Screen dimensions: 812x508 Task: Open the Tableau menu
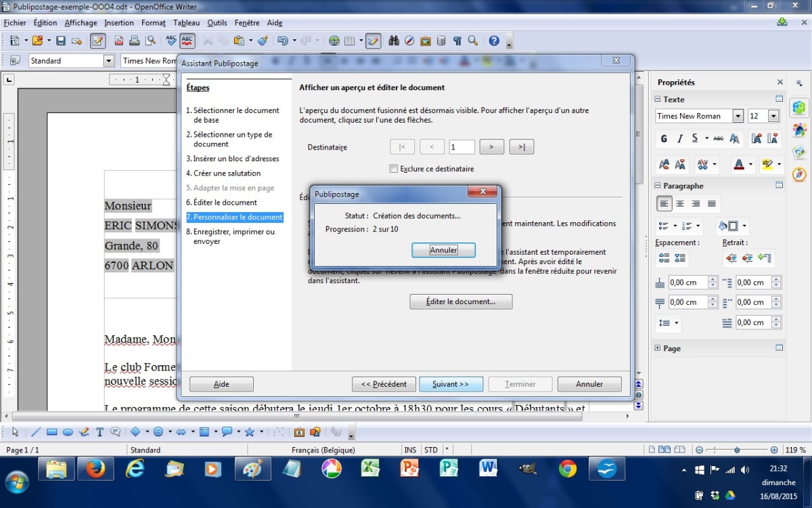pos(186,23)
